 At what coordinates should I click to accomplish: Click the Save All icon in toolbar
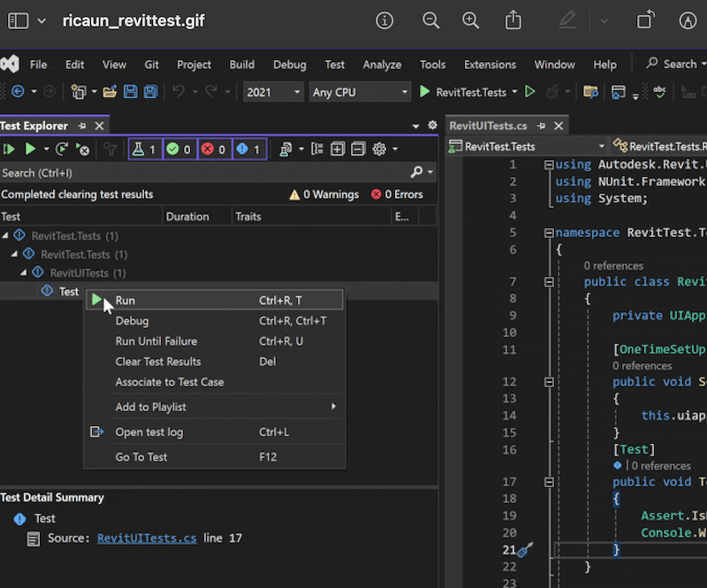[x=150, y=92]
